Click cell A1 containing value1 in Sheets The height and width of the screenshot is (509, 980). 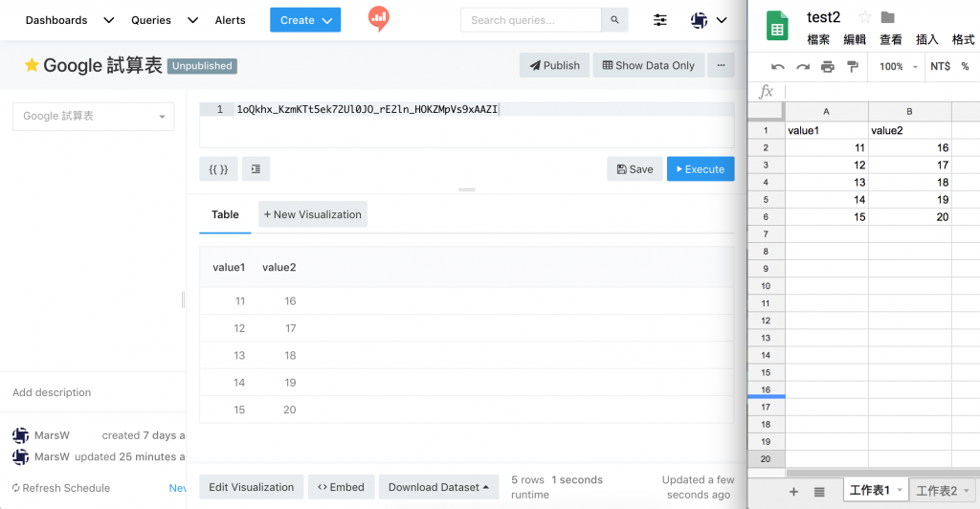[x=826, y=130]
